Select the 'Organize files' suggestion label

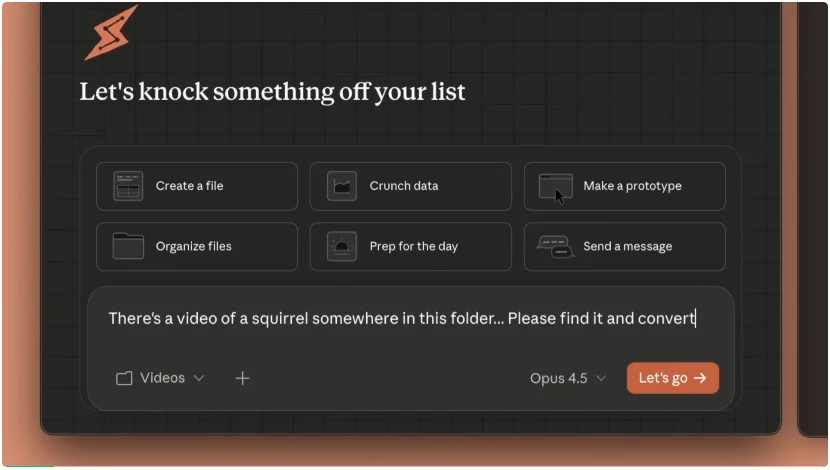[x=194, y=246]
